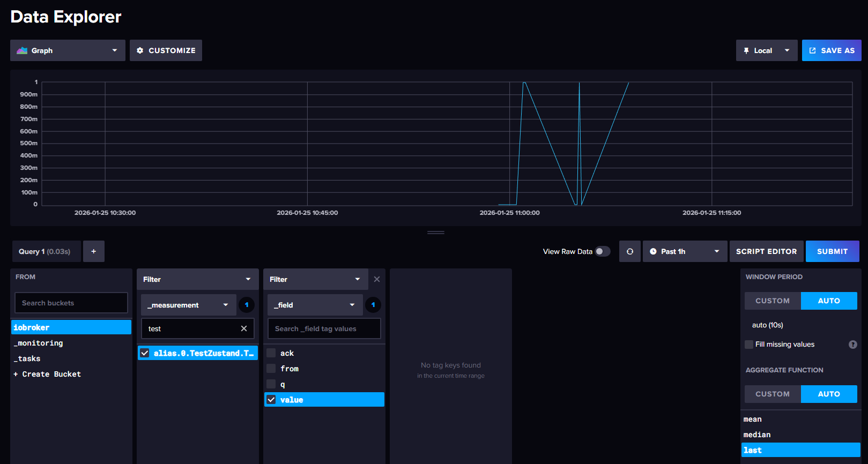Open the Script Editor
This screenshot has width=868, height=464.
click(x=767, y=251)
